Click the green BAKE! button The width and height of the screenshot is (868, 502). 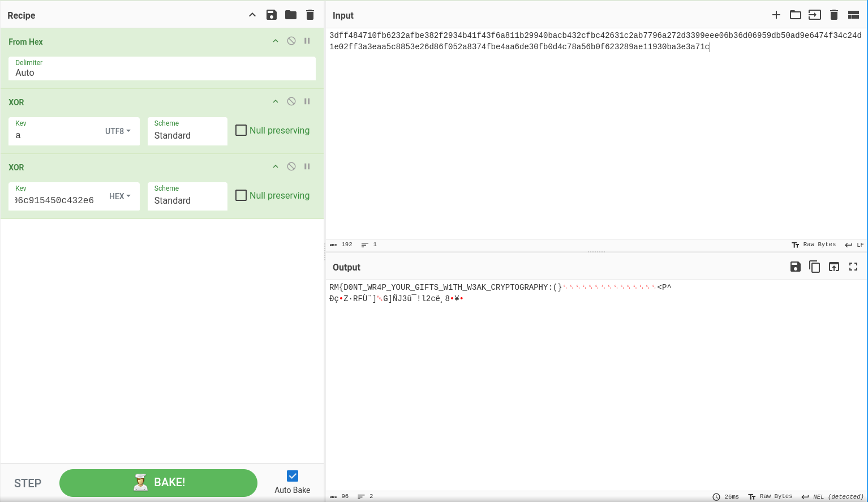[158, 483]
